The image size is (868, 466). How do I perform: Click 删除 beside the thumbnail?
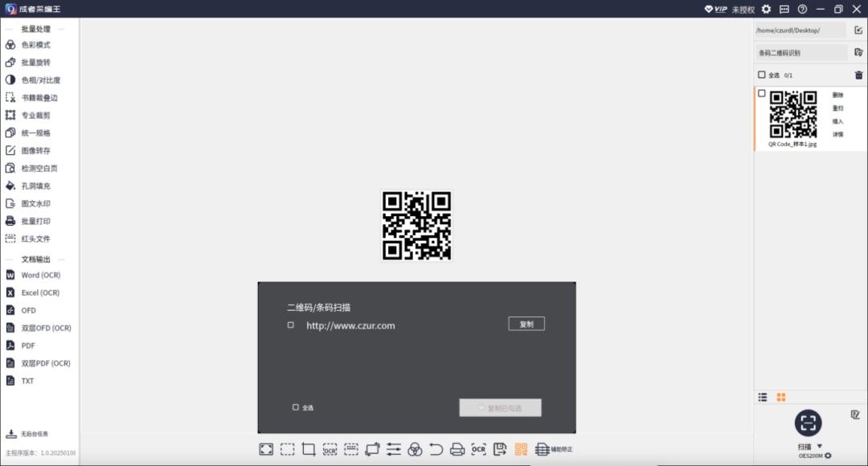[837, 95]
